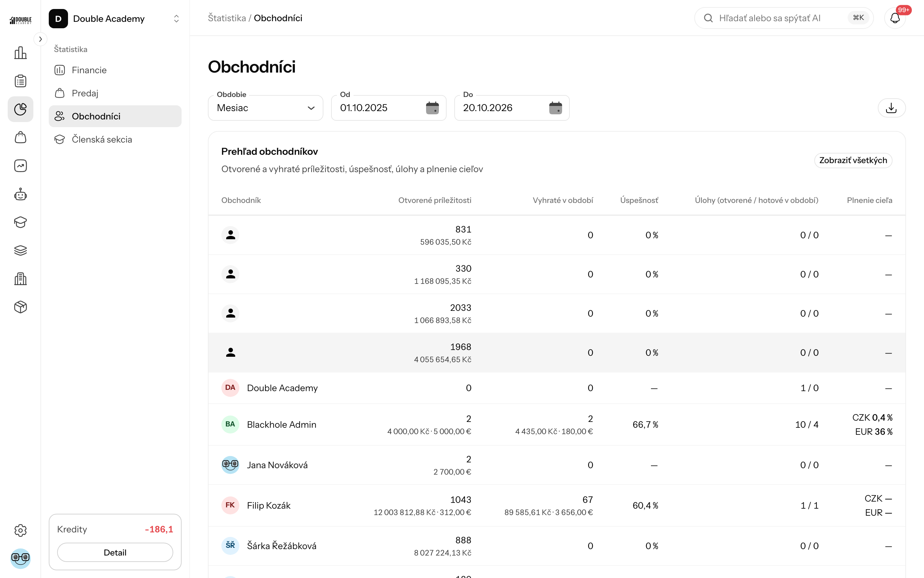Click Šárka Řežábková row name

(x=282, y=546)
